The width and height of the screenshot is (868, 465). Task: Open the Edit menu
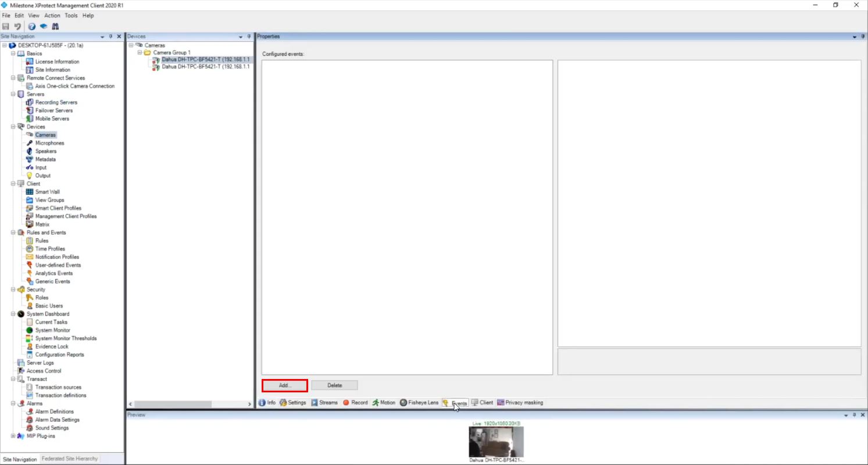click(x=19, y=16)
